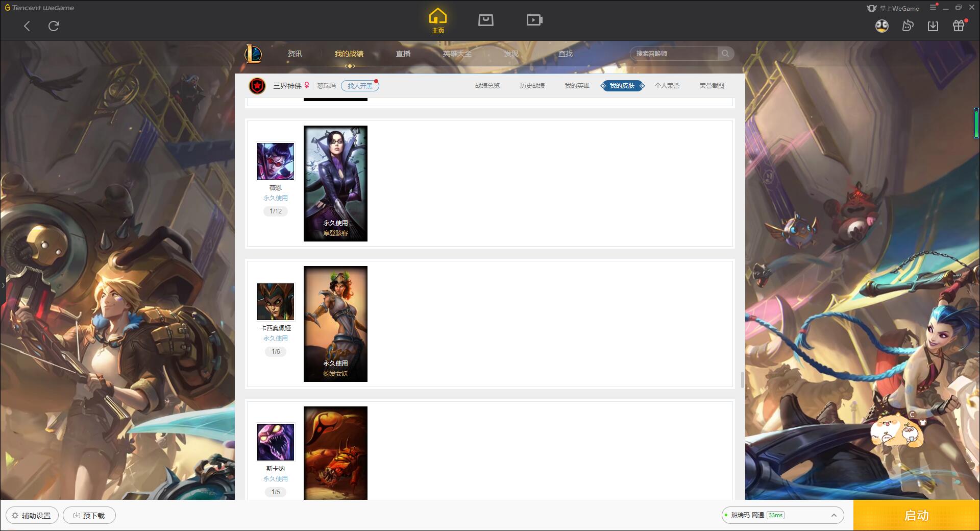Click the 薇恩 champion portrait icon
Image resolution: width=980 pixels, height=531 pixels.
pyautogui.click(x=276, y=161)
